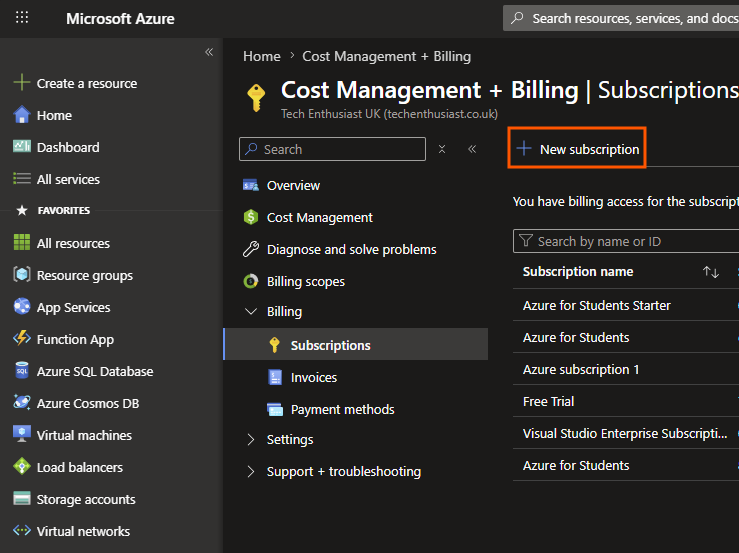739x553 pixels.
Task: Click the Storage accounts icon
Action: coord(22,498)
